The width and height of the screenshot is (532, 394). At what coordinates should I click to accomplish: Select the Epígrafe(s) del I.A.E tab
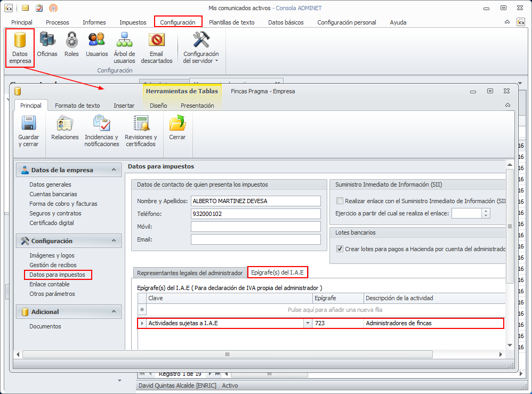click(277, 272)
